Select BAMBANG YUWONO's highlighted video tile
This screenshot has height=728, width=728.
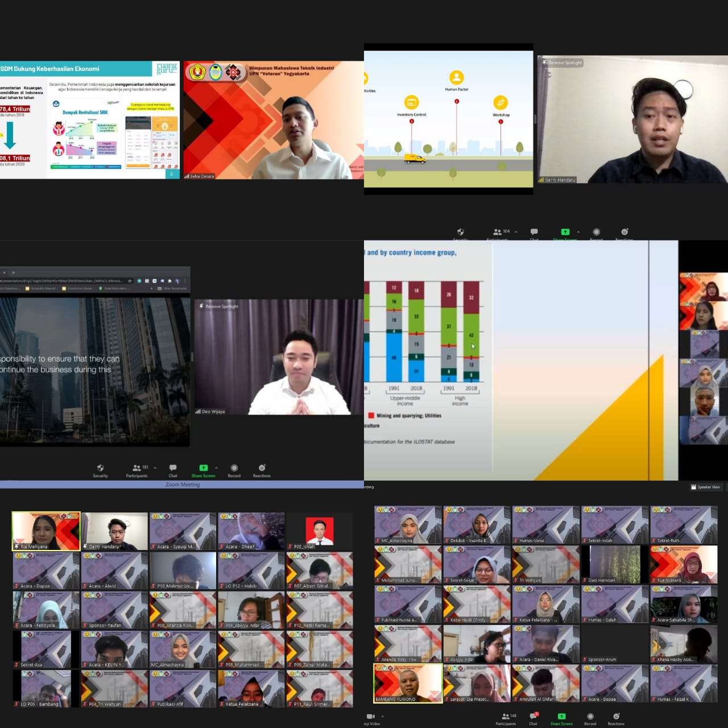(408, 682)
